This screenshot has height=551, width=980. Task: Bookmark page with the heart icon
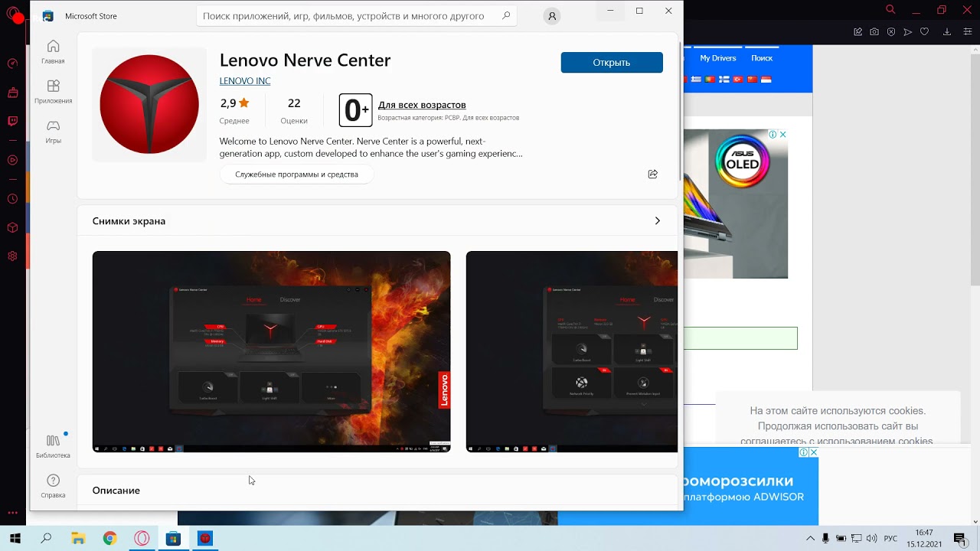(x=925, y=32)
